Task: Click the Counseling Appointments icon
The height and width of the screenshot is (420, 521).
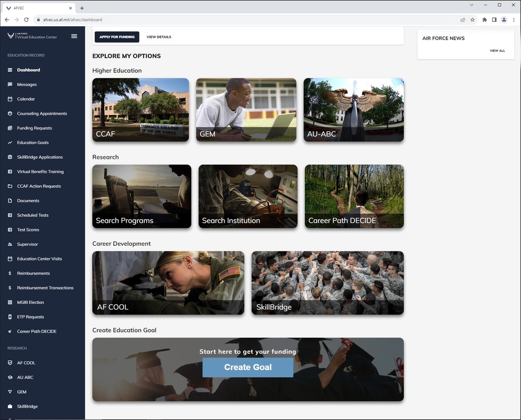Action: (10, 113)
